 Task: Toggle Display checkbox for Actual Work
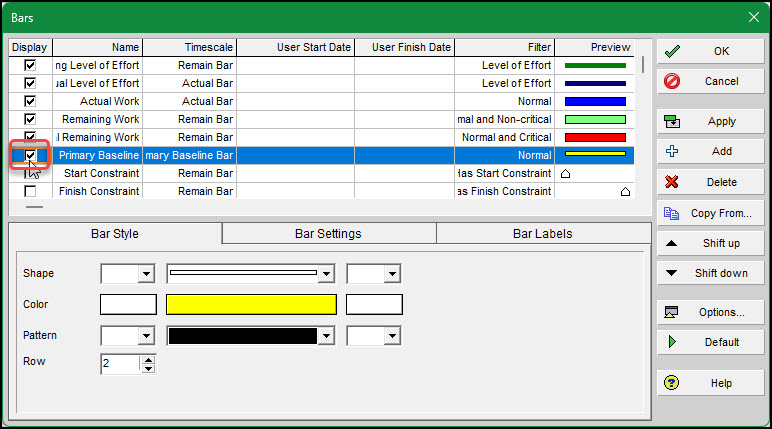tap(30, 101)
